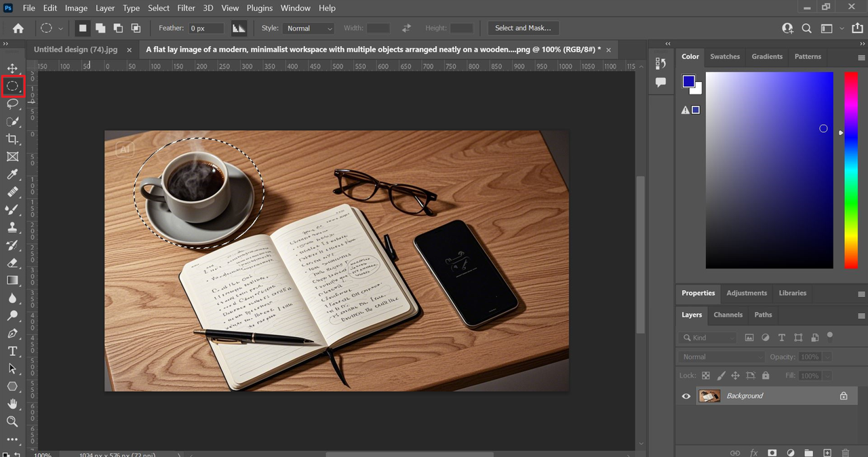This screenshot has height=457, width=868.
Task: Select the Eraser tool
Action: (x=12, y=262)
